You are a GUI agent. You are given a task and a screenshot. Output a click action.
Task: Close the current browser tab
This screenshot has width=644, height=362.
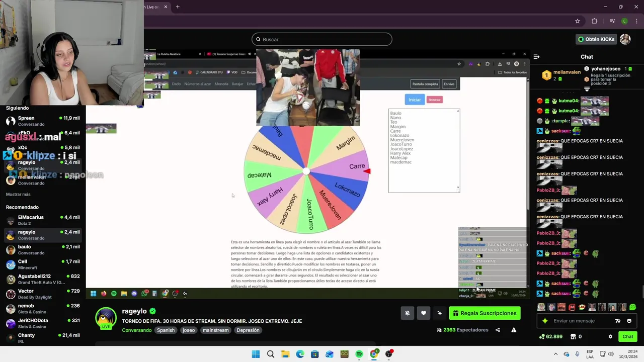coord(165,7)
